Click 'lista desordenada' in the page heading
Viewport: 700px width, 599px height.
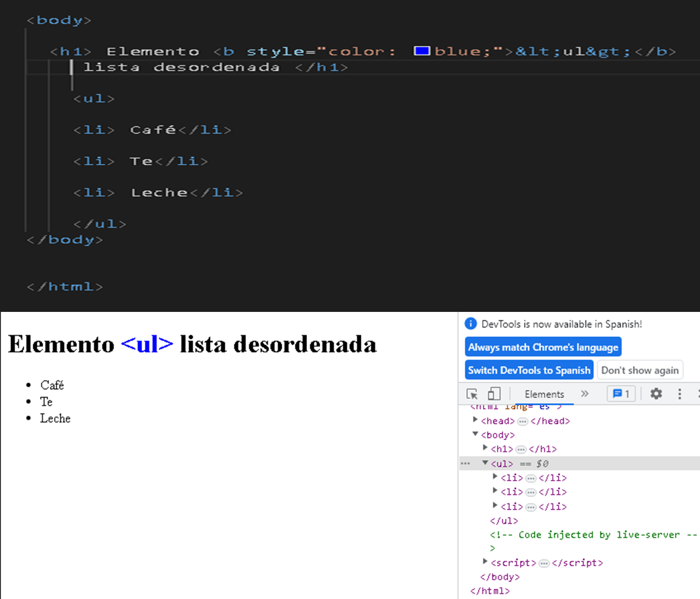(x=278, y=344)
